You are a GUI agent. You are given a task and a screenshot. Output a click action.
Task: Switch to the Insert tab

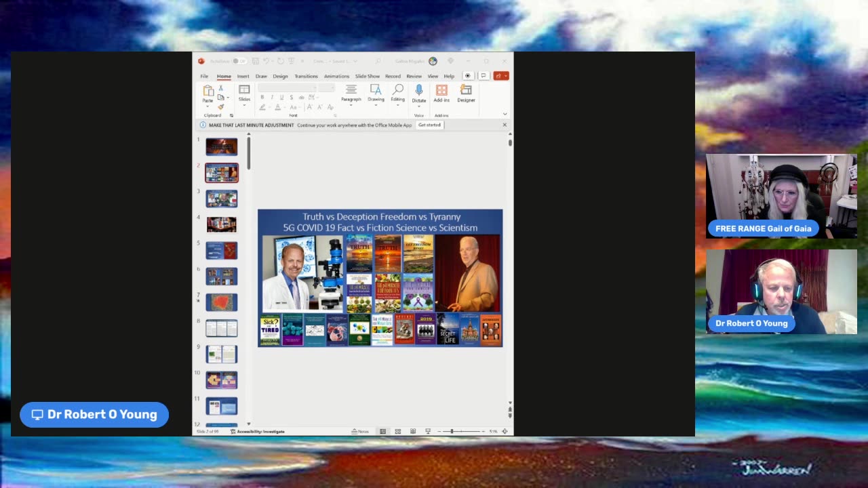tap(243, 77)
